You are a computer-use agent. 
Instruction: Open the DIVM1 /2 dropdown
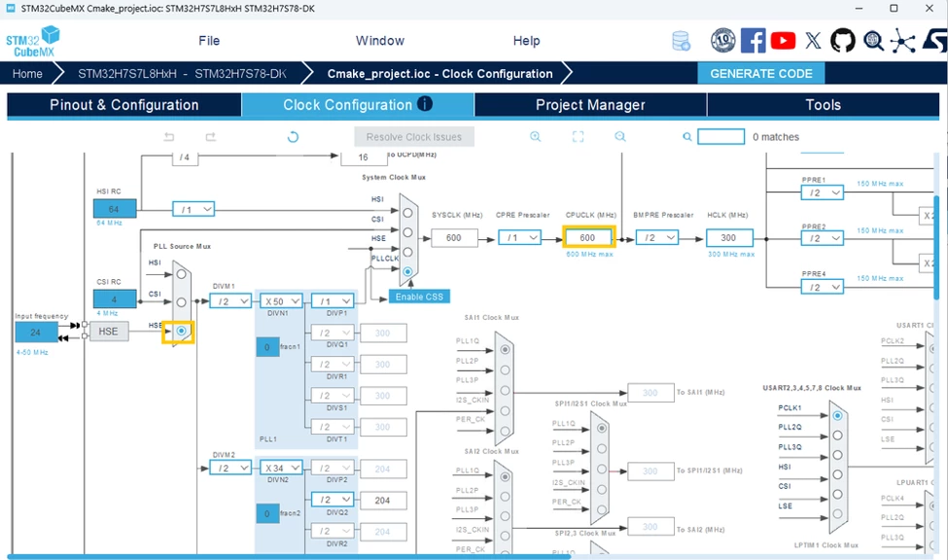tap(230, 301)
